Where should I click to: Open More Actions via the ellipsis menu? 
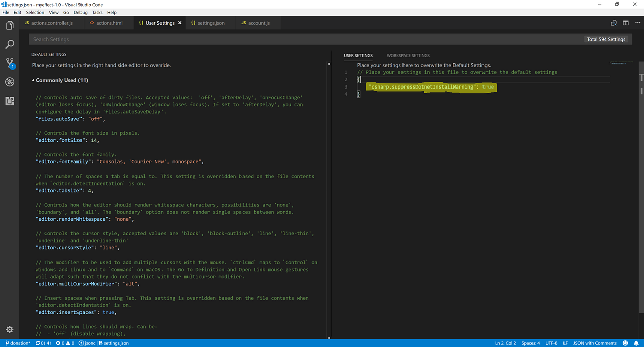click(x=637, y=23)
